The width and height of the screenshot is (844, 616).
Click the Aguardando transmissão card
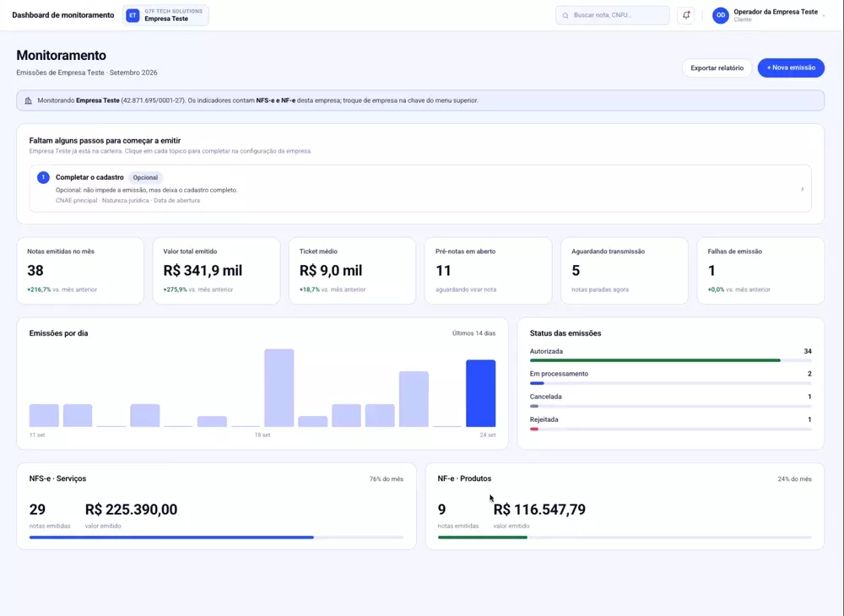(x=625, y=271)
